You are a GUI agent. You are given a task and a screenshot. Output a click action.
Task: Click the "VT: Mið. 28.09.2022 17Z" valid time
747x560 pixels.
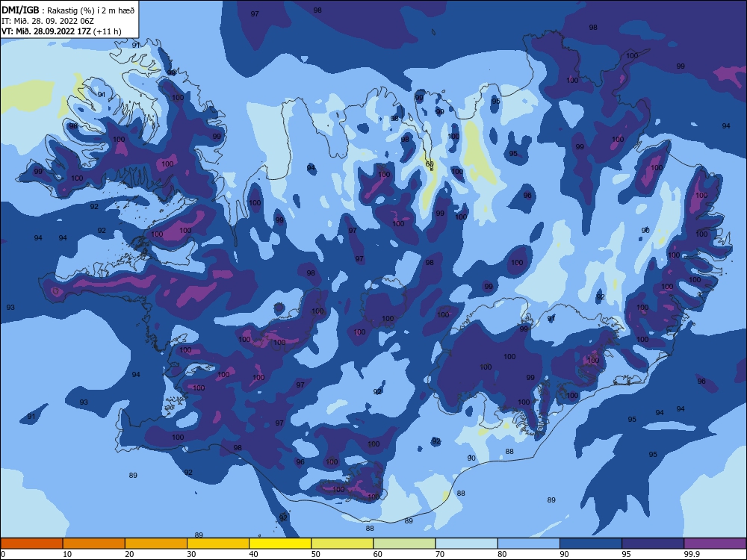coord(46,31)
